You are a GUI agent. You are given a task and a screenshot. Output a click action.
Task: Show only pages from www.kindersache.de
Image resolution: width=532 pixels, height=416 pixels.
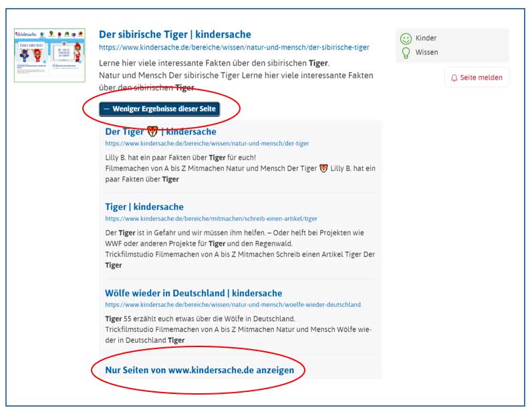[199, 370]
